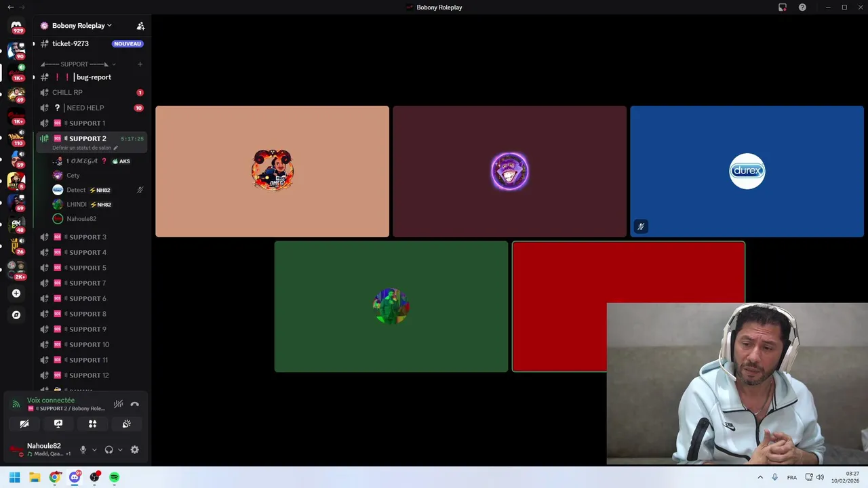Toggle the camera on/off button
Screen dimensions: 868x488
coord(24,424)
